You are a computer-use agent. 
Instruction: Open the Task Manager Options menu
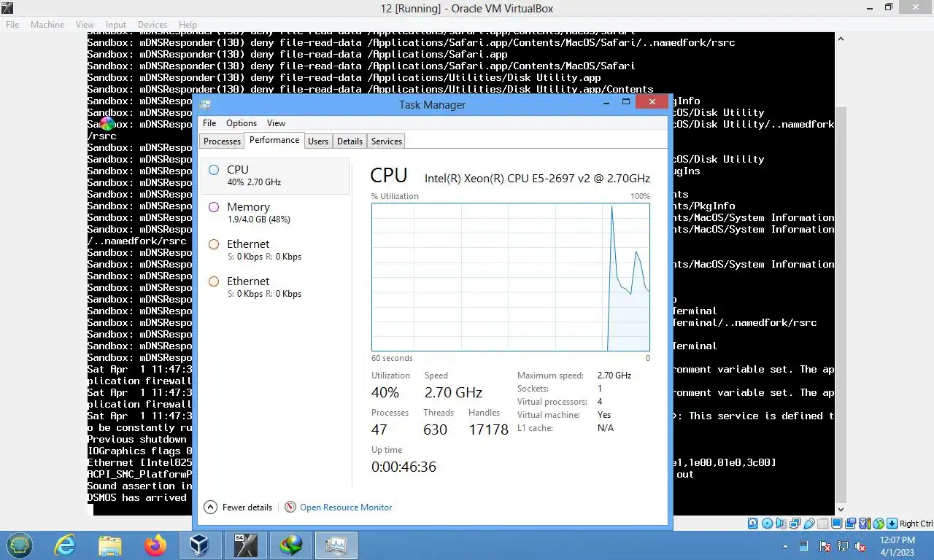click(x=242, y=123)
